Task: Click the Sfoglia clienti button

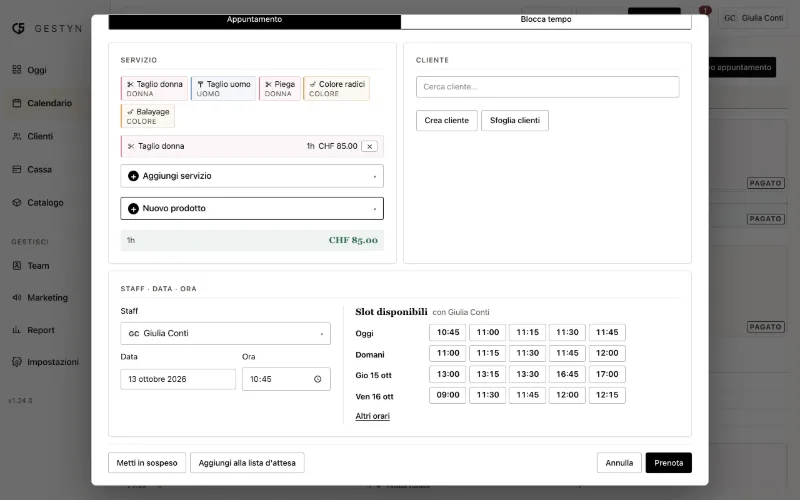Action: pos(515,120)
